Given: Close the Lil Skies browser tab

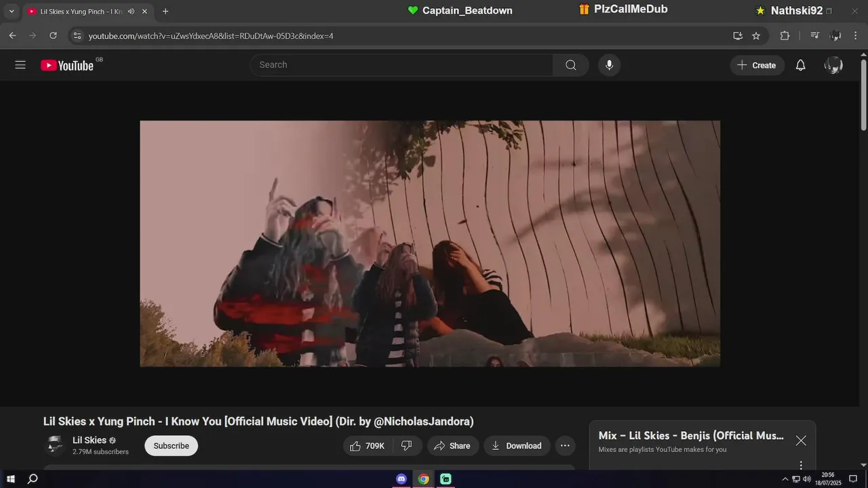Looking at the screenshot, I should pyautogui.click(x=144, y=12).
